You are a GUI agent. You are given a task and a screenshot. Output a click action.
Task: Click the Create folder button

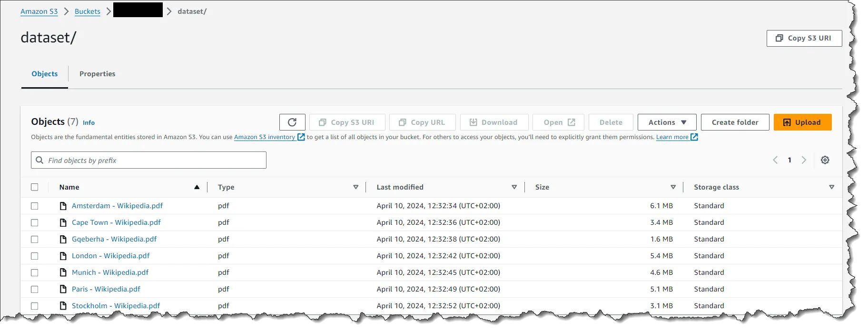coord(735,122)
